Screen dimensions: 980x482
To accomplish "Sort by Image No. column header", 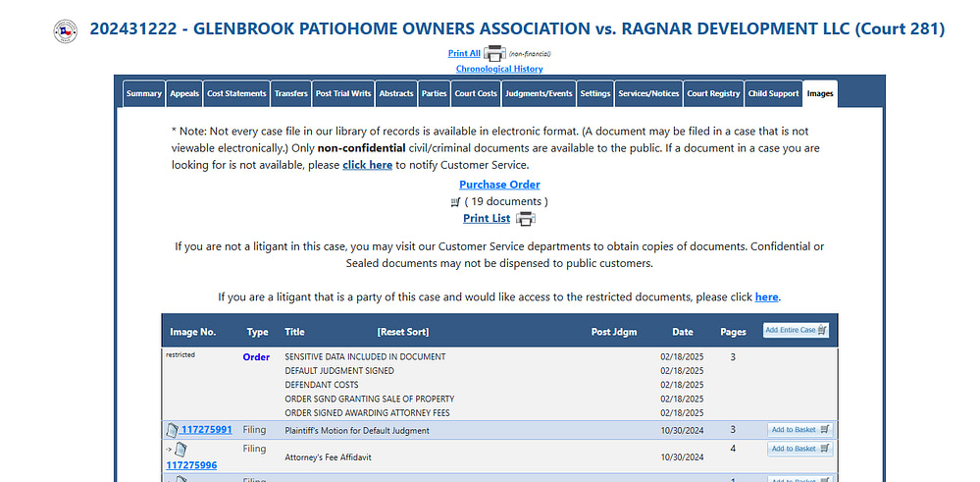I will pyautogui.click(x=193, y=332).
